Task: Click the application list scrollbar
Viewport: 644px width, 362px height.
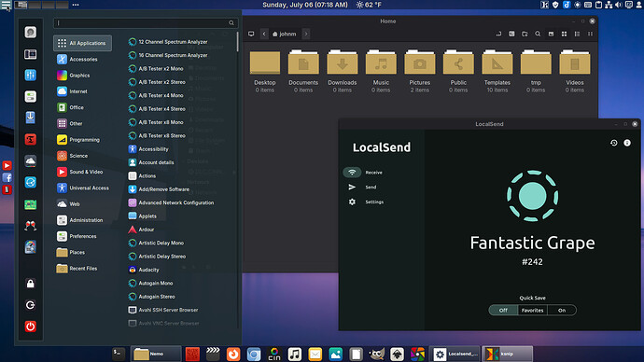Action: pos(237,42)
